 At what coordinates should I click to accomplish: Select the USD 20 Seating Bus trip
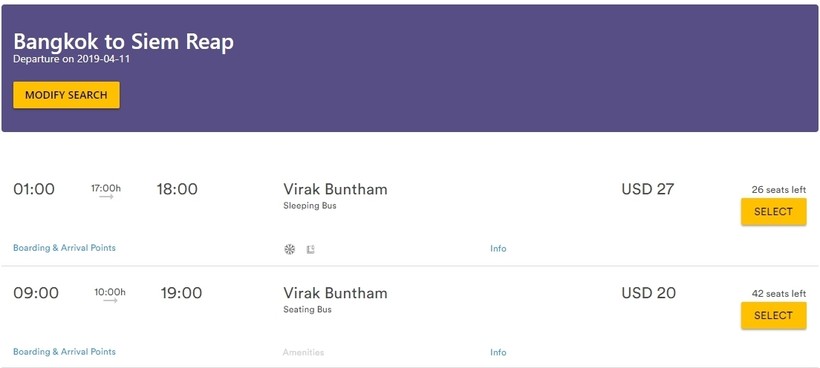pyautogui.click(x=773, y=315)
